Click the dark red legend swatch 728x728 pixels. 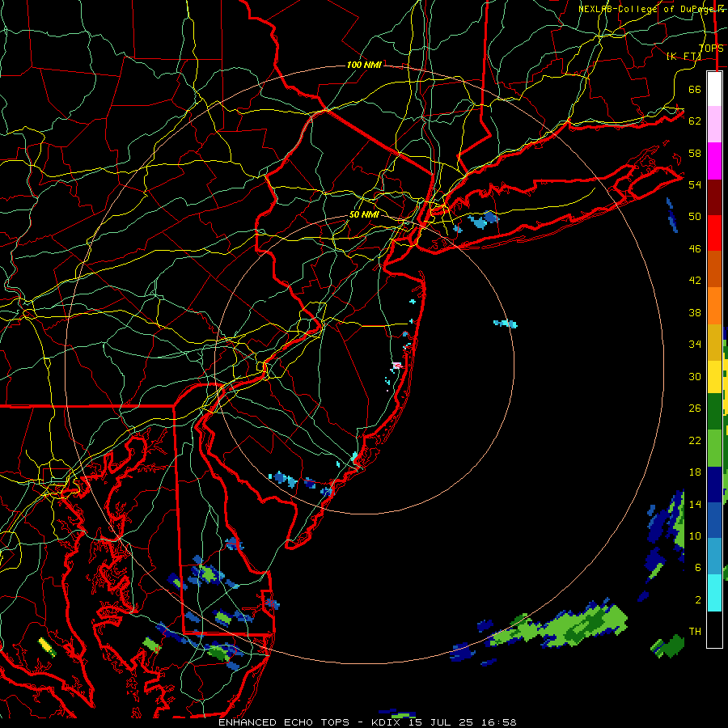(714, 197)
